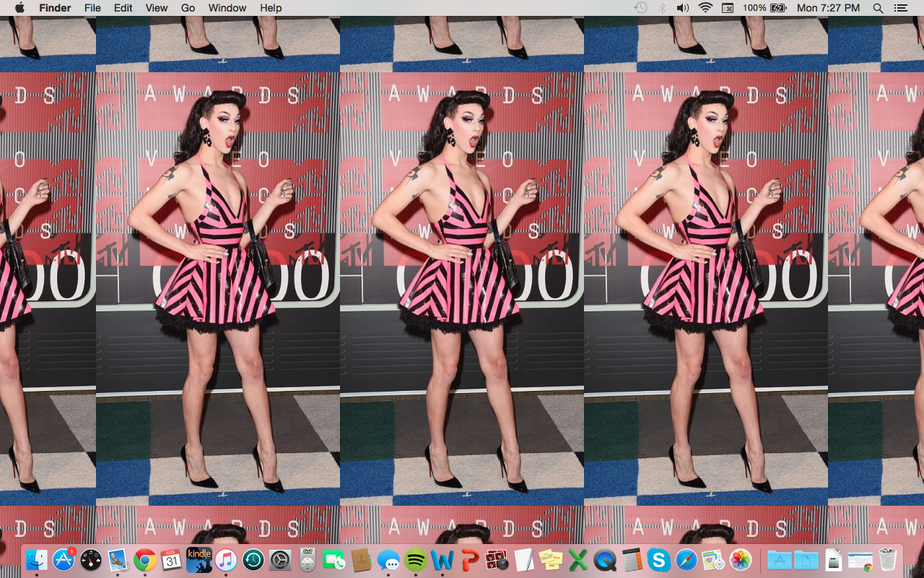
Task: Toggle the Wi-Fi status menu
Action: click(705, 8)
